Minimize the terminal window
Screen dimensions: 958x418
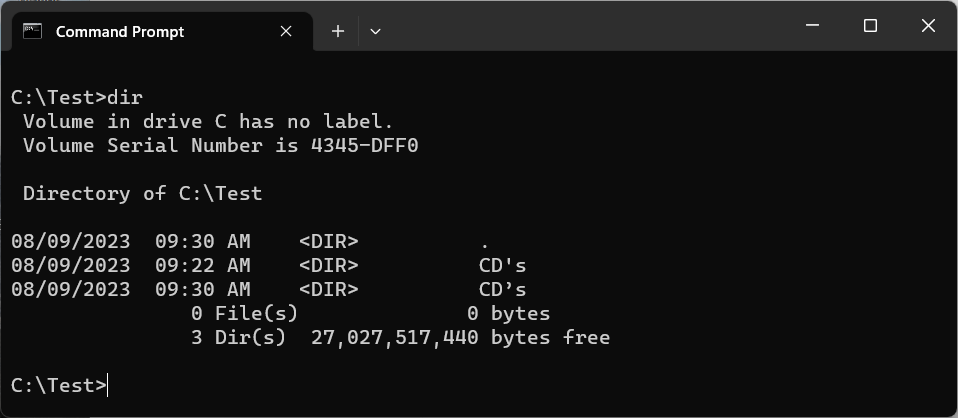tap(812, 26)
